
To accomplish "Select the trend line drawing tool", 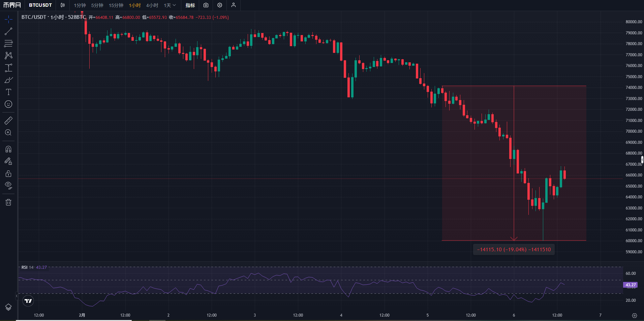I will click(x=8, y=31).
